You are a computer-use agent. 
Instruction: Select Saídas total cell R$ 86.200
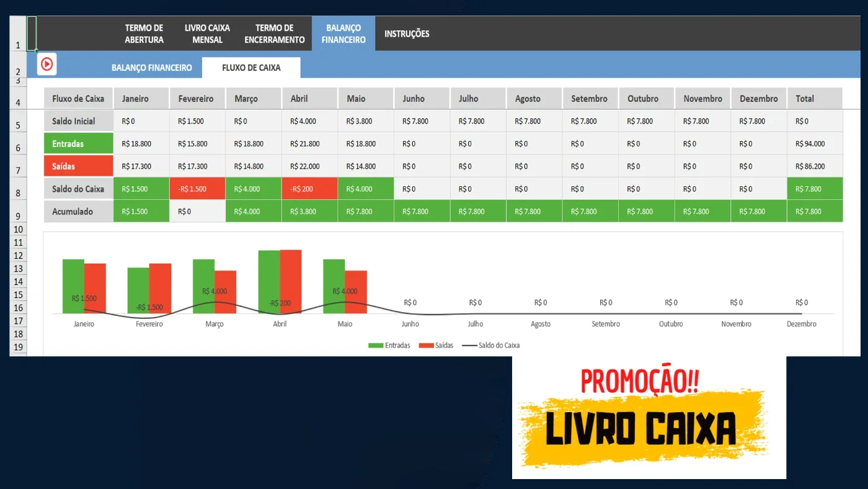tap(815, 166)
